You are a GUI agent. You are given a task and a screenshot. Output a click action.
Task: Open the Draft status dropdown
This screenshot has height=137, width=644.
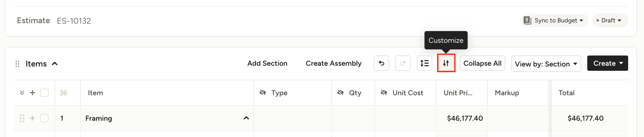tap(610, 20)
